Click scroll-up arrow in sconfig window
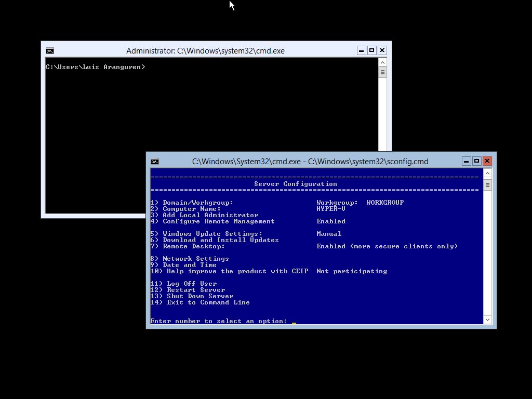This screenshot has width=532, height=399. (487, 173)
